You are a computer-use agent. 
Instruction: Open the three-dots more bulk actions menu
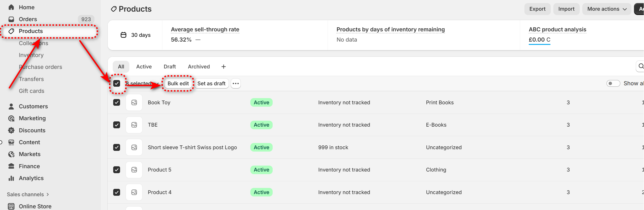point(235,84)
